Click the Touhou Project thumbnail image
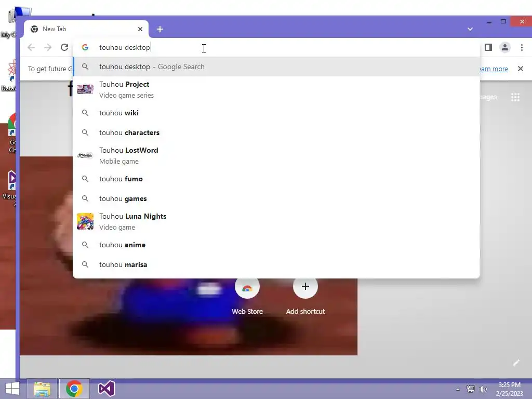Image resolution: width=532 pixels, height=399 pixels. coord(85,89)
